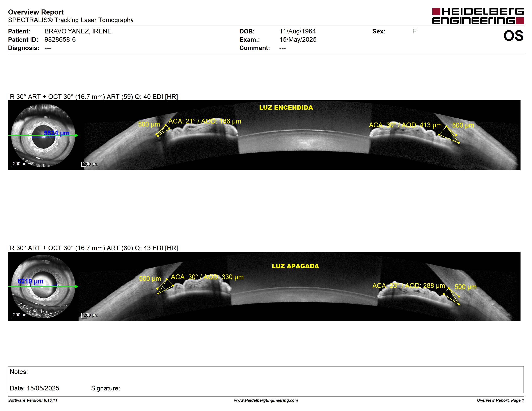The width and height of the screenshot is (532, 411).
Task: Click the upper OCT 200 µm scale bar
Action: click(x=89, y=164)
